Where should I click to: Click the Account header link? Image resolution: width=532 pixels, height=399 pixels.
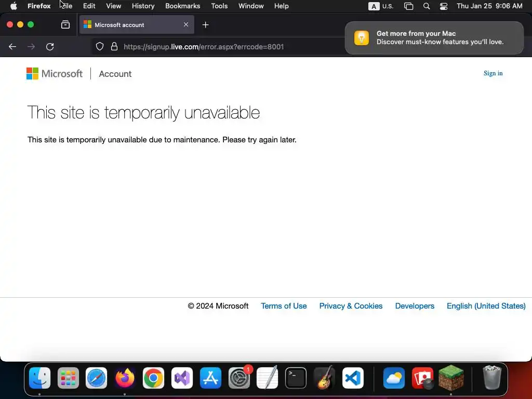tap(115, 74)
